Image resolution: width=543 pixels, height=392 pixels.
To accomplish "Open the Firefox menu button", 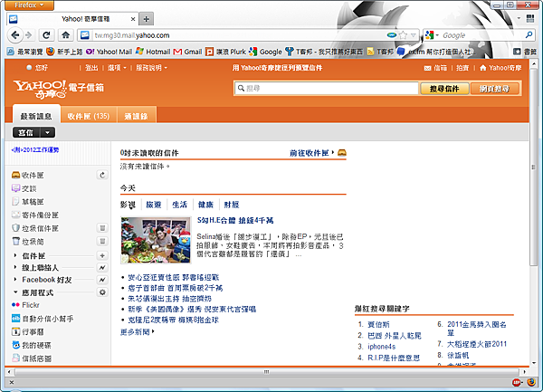I will [x=30, y=5].
